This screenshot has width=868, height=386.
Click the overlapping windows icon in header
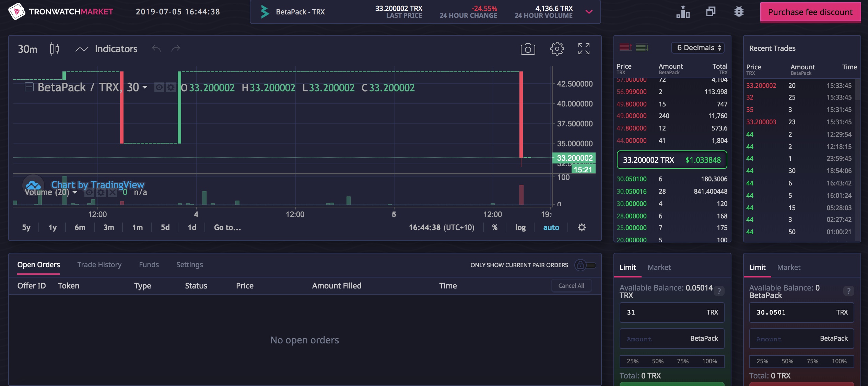coord(711,12)
